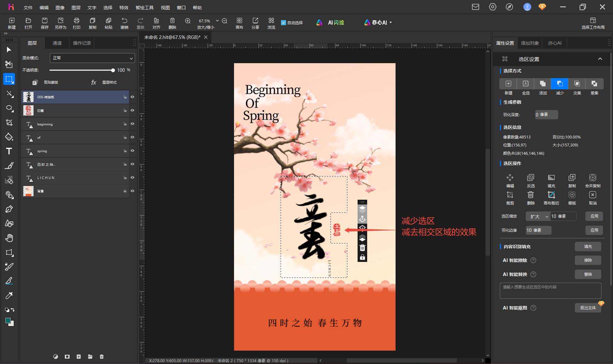Switch to the 操作记录 tab
Screen dimensions: 613x364
pyautogui.click(x=82, y=43)
